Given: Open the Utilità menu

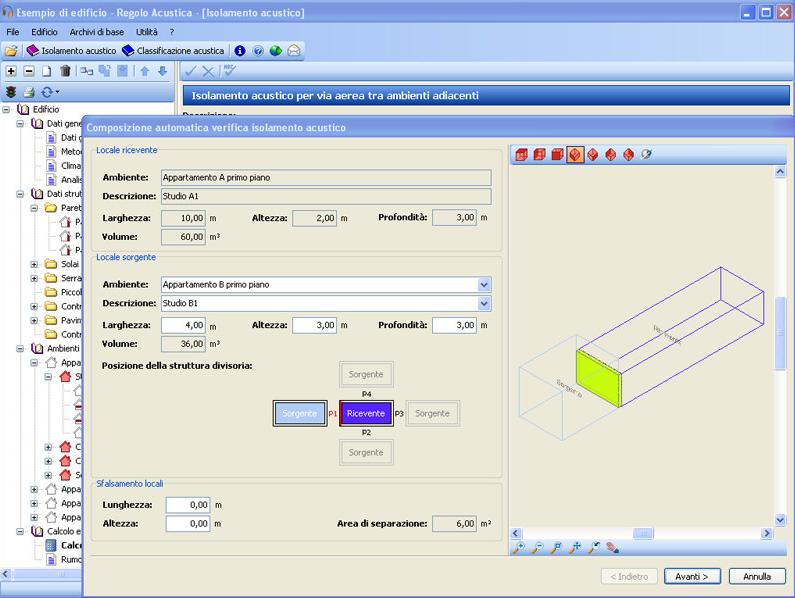Looking at the screenshot, I should 146,32.
